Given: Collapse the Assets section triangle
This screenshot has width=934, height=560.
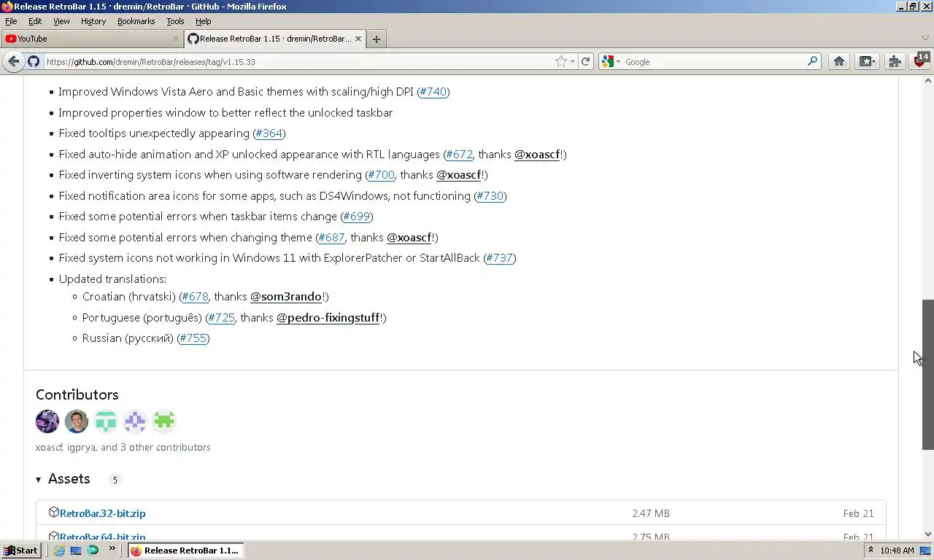Looking at the screenshot, I should click(39, 480).
